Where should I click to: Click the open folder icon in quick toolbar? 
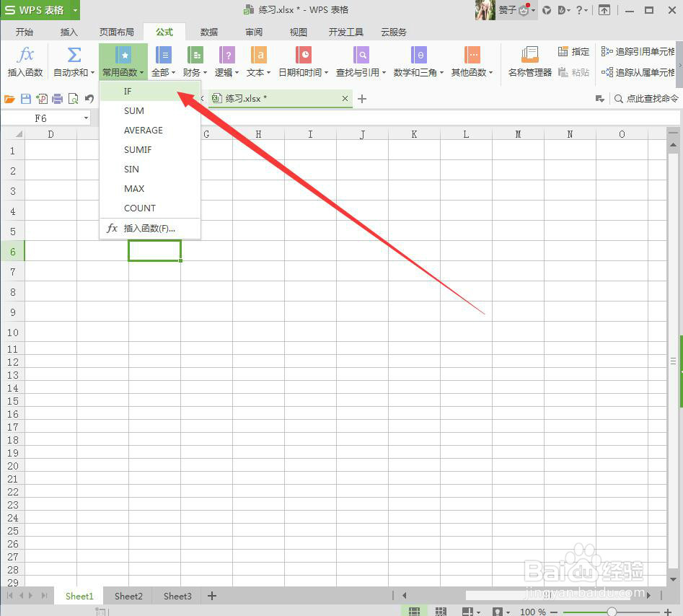click(x=9, y=100)
